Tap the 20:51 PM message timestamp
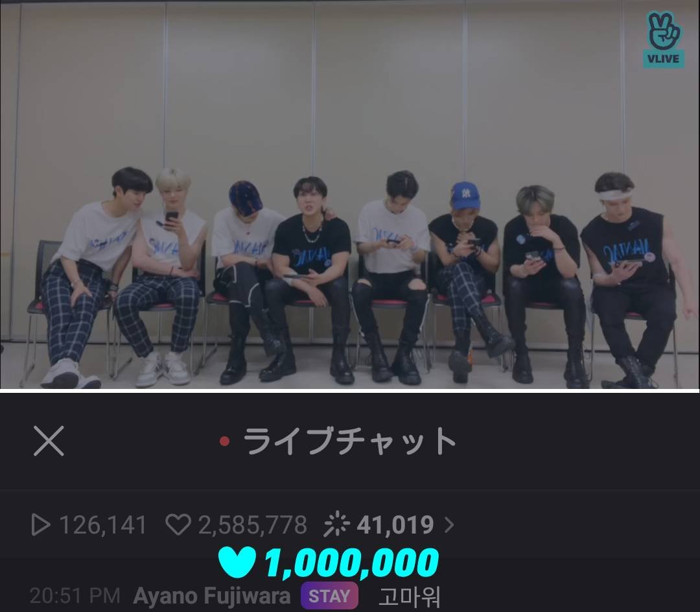The image size is (700, 612). coord(75,596)
